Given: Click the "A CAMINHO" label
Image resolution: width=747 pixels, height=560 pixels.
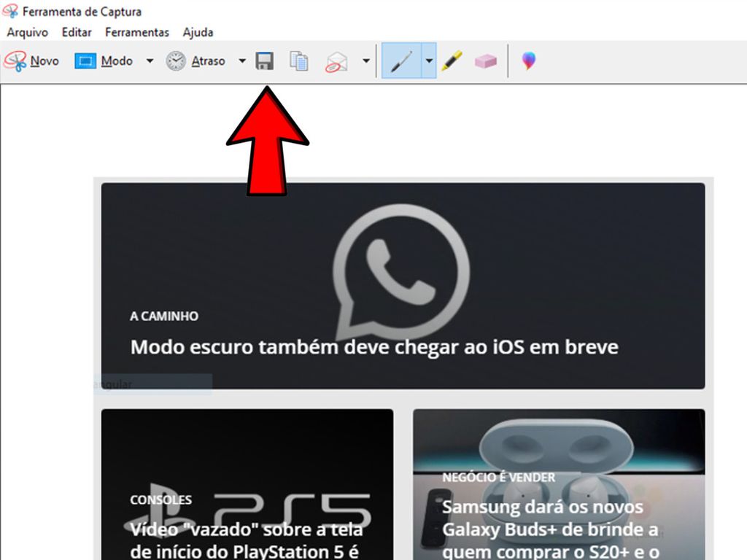Looking at the screenshot, I should coord(164,316).
